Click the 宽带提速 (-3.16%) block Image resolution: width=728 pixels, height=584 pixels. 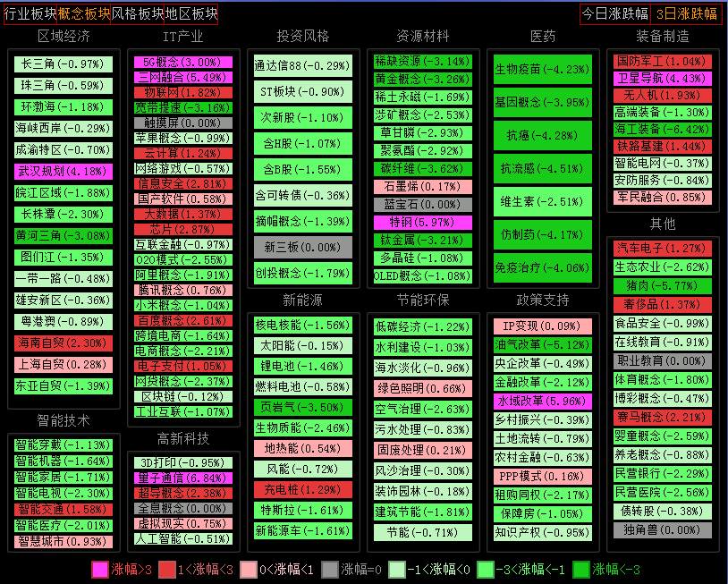pos(183,107)
